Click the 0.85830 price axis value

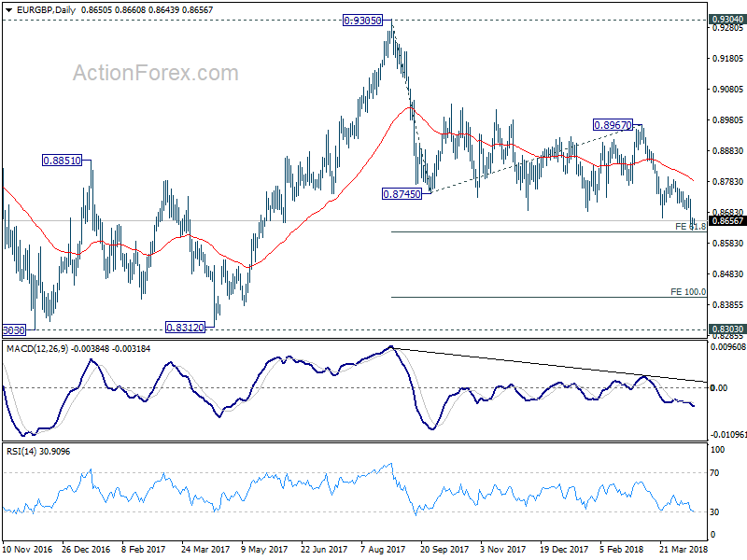coord(728,244)
